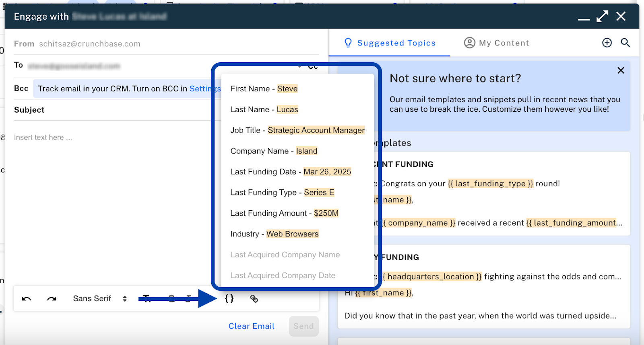Click the 'Insert text here' email body

point(43,138)
